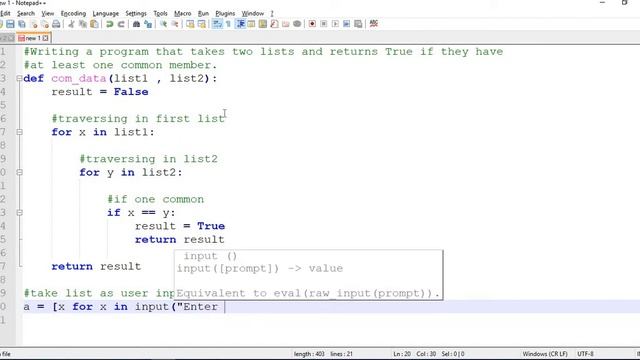
Task: Click the 'lines : 21' status bar entry
Action: [341, 354]
